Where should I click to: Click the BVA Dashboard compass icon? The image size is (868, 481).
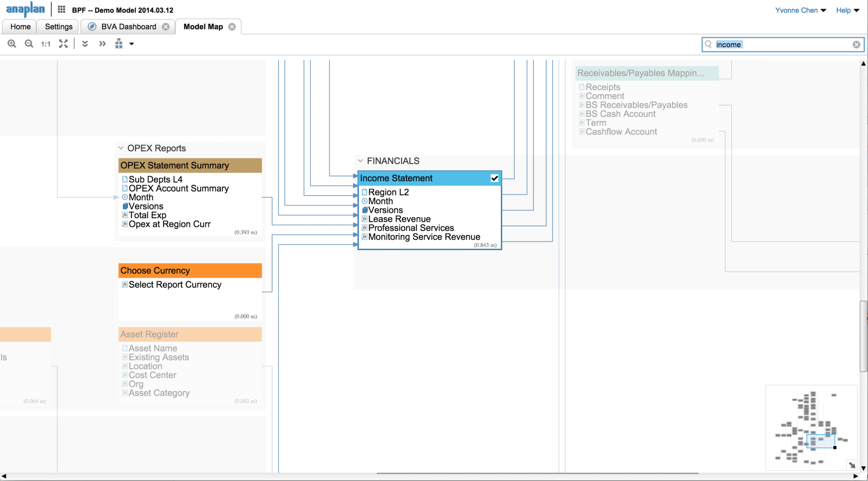tap(92, 26)
